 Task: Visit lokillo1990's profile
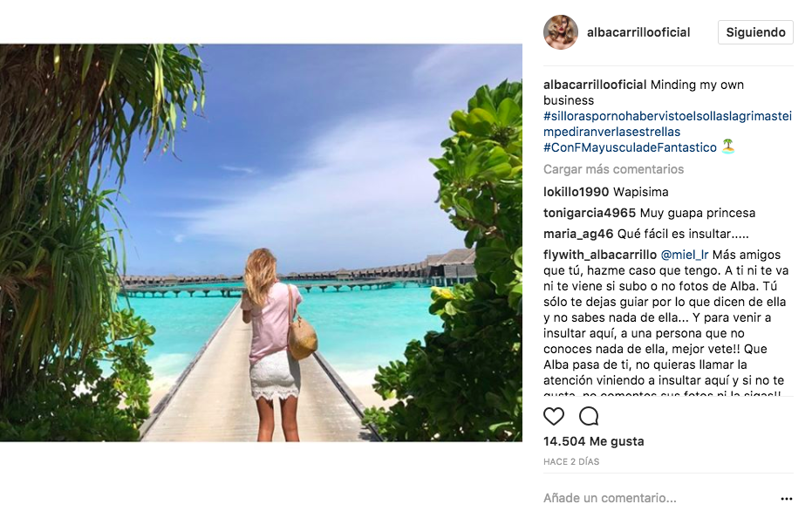pos(577,192)
